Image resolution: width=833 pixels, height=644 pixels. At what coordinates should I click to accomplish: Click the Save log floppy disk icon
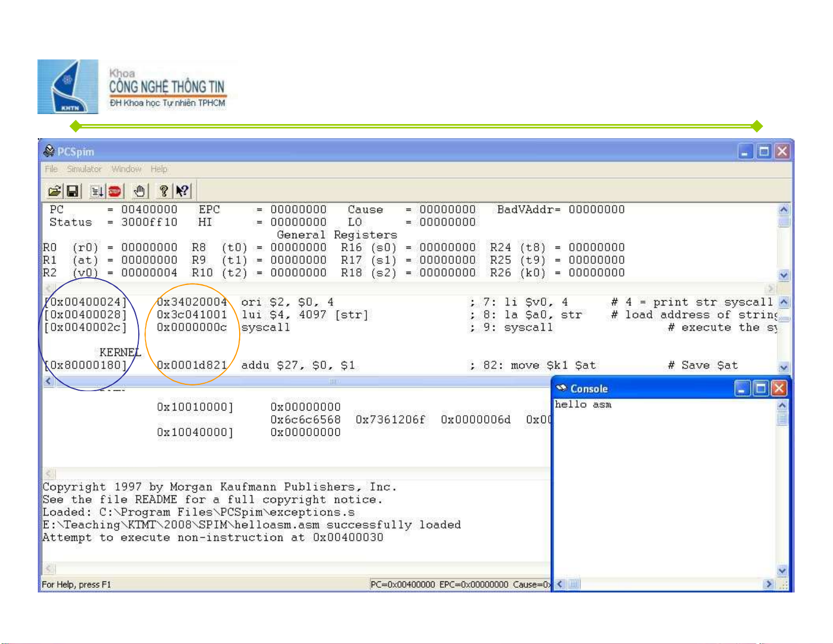click(73, 191)
